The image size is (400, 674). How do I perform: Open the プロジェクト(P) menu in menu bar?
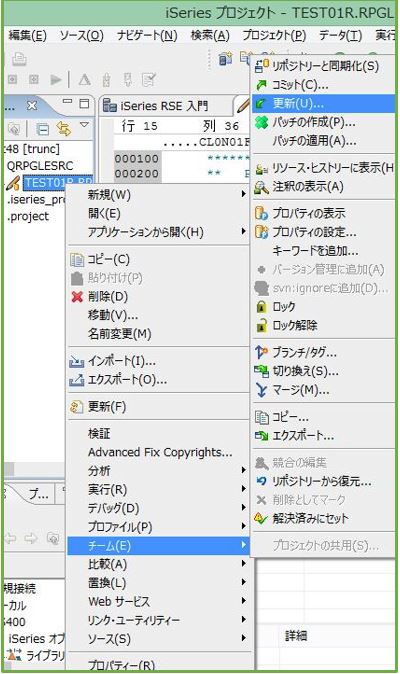(274, 35)
